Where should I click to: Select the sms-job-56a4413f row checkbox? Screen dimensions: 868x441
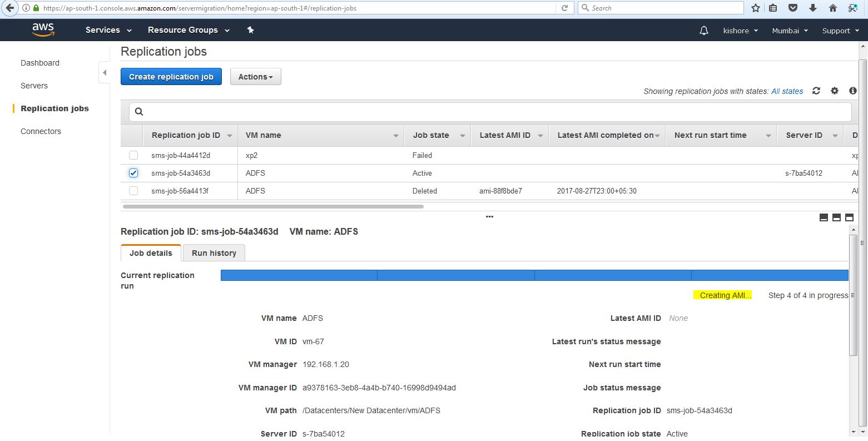point(133,191)
